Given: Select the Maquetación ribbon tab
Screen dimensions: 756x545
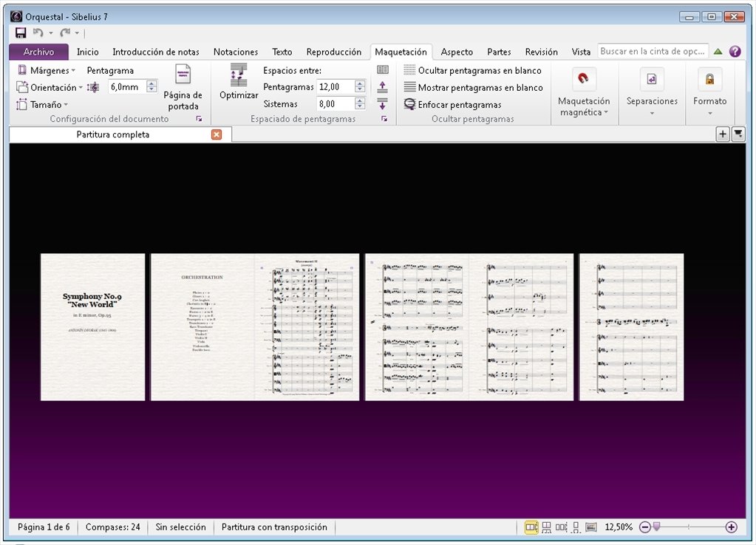Looking at the screenshot, I should click(x=401, y=52).
